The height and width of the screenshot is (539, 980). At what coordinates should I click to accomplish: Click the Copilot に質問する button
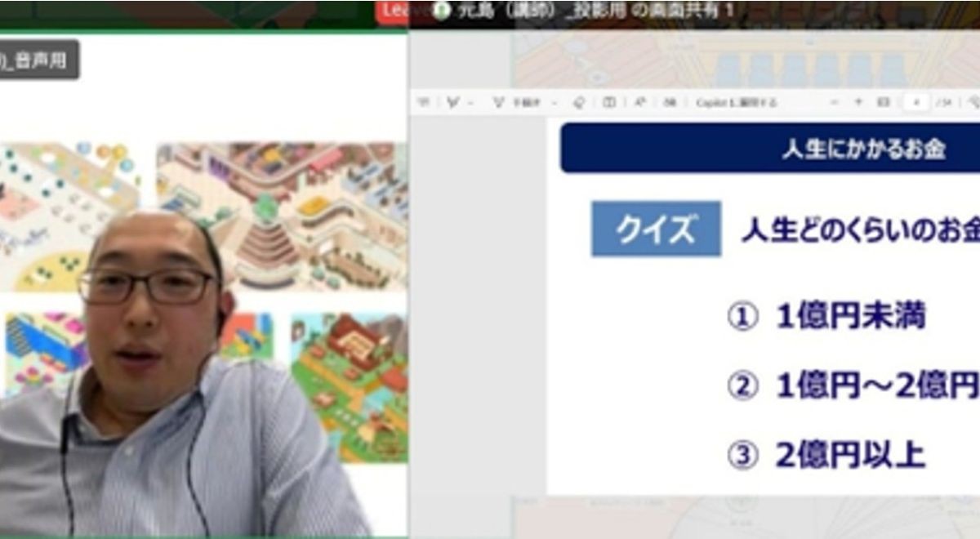(735, 103)
